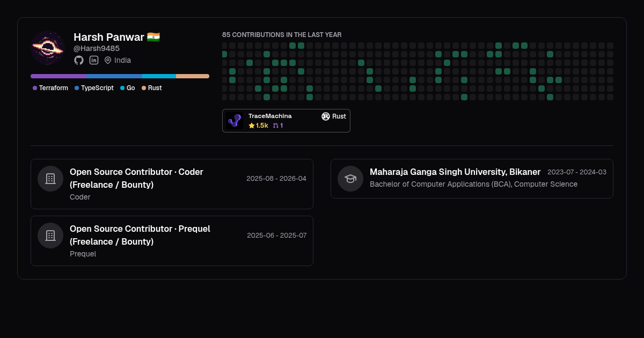The height and width of the screenshot is (338, 644).
Task: Click the star icon showing 1.5k
Action: click(x=252, y=126)
